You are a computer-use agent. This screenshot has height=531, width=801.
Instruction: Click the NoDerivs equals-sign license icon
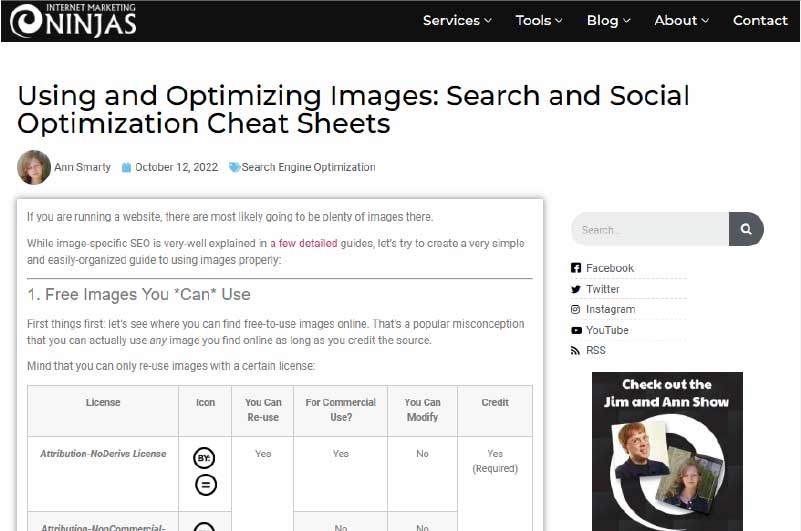point(206,484)
